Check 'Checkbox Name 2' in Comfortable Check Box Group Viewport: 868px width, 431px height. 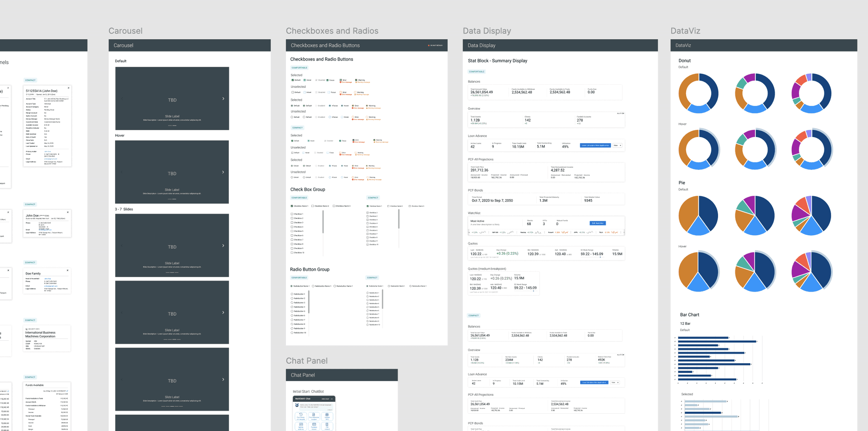click(312, 206)
